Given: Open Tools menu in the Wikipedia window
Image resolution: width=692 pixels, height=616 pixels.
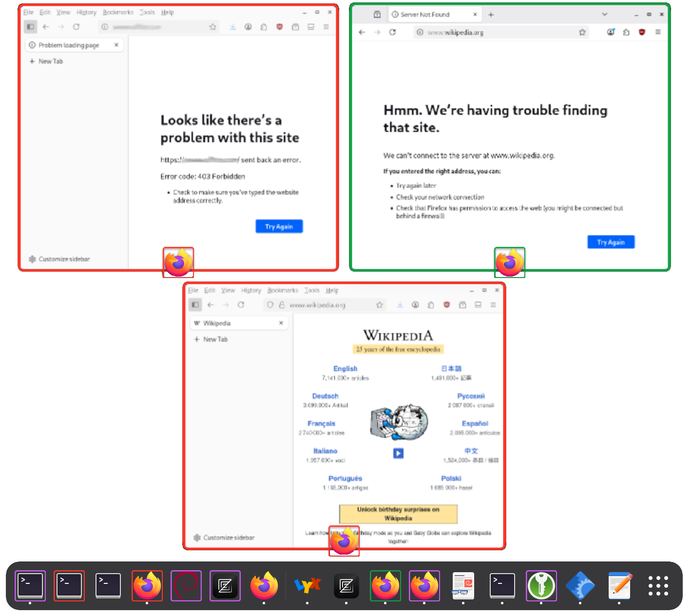Looking at the screenshot, I should tap(312, 290).
